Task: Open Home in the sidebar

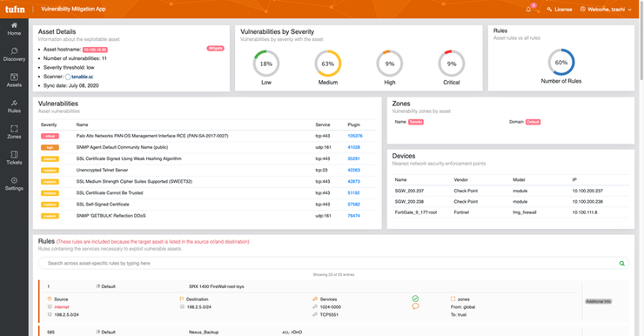Action: (14, 29)
